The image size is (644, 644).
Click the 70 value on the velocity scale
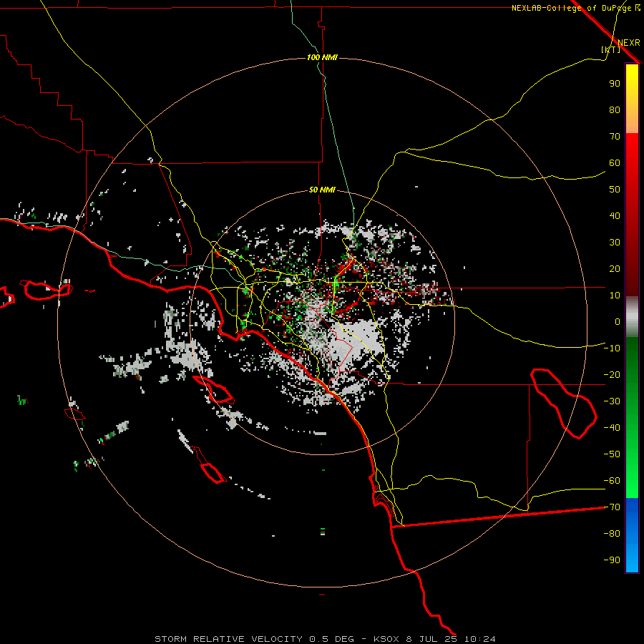[x=615, y=137]
